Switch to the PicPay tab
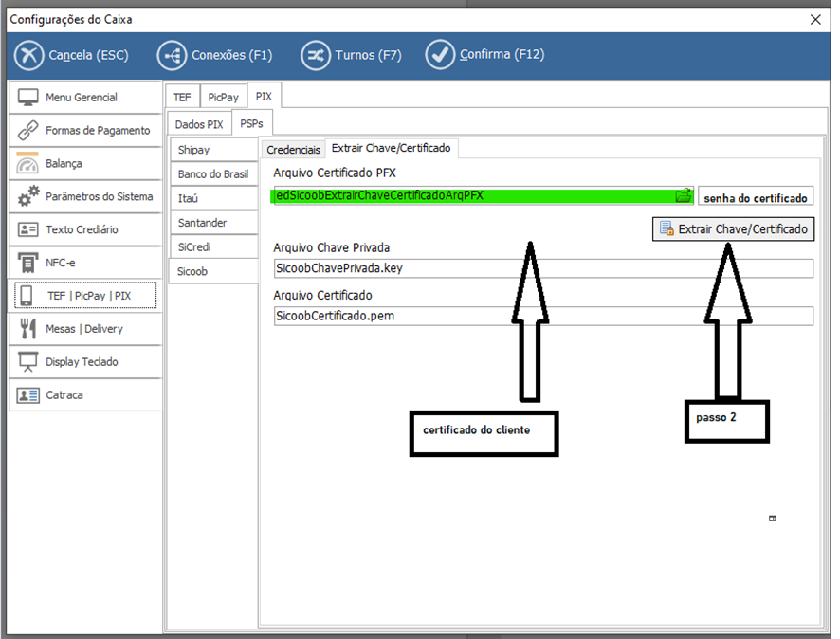The width and height of the screenshot is (840, 639). tap(223, 98)
